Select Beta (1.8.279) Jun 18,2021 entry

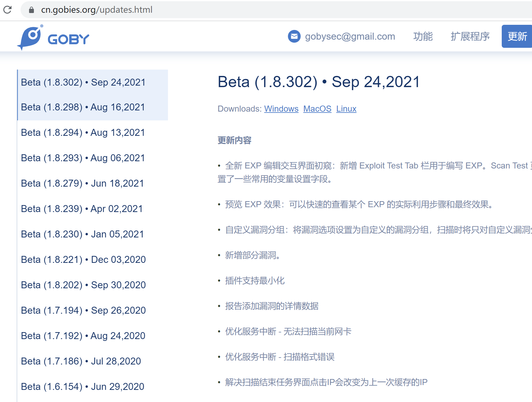(93, 183)
